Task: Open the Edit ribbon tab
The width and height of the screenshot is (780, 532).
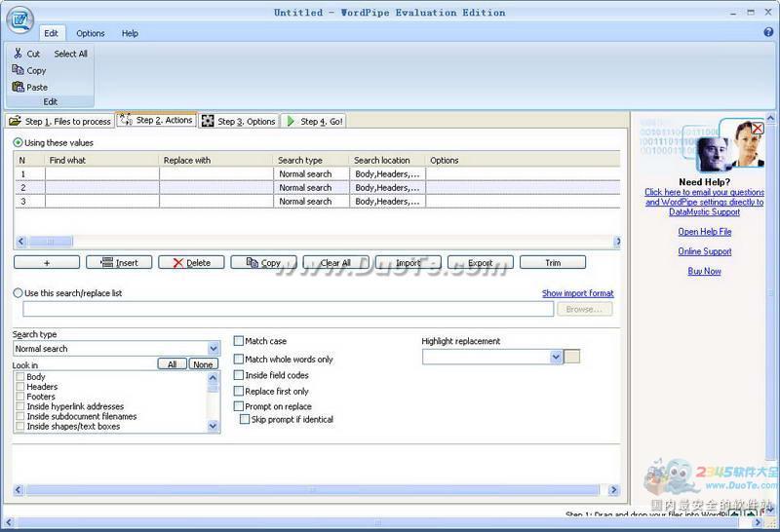Action: [51, 33]
